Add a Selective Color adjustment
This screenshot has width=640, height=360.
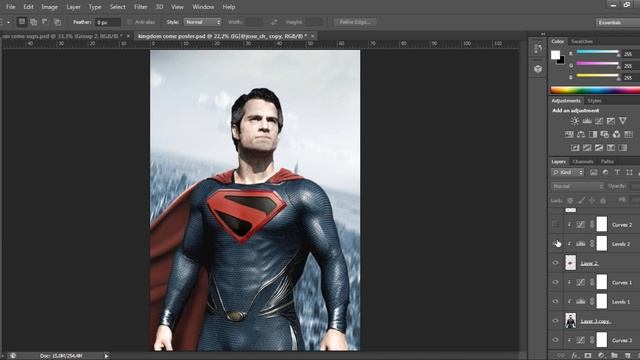point(611,148)
